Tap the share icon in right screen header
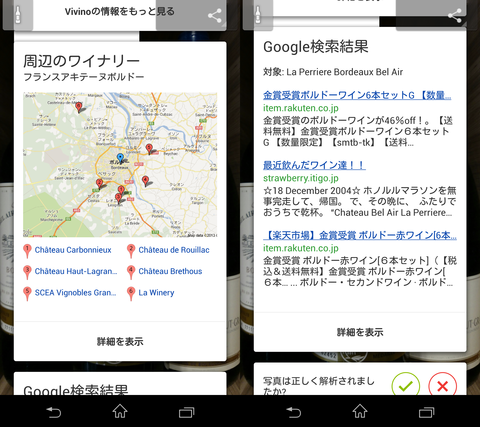Viewport: 480px width, 427px height. 455,16
